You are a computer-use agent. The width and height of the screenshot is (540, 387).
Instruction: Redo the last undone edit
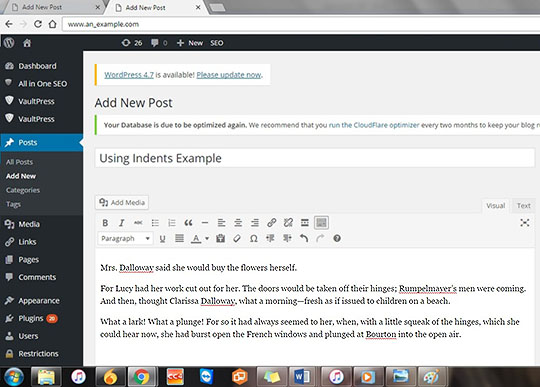[x=320, y=238]
